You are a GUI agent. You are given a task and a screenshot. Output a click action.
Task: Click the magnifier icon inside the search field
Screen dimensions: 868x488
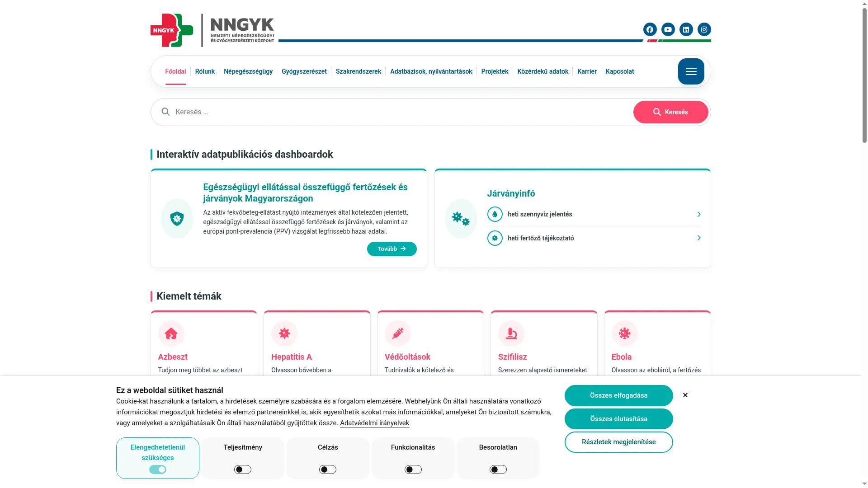(165, 112)
